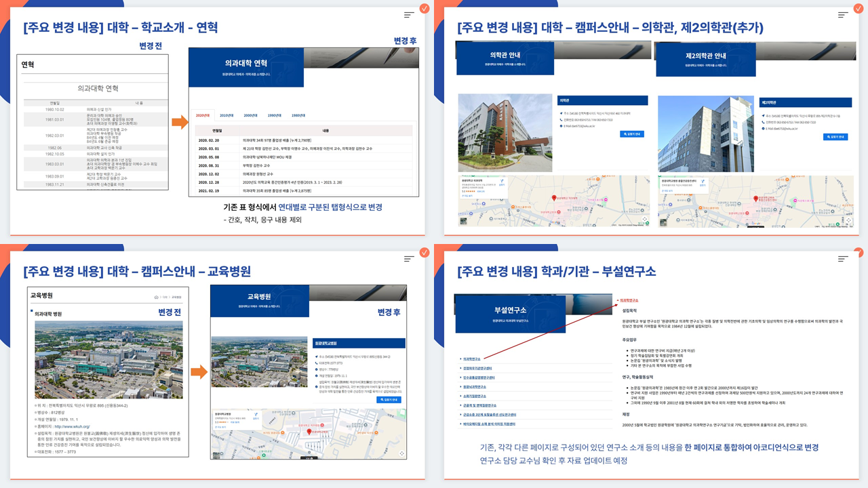Click the red map pin on the 의학관 map
868x488 pixels.
tap(554, 198)
